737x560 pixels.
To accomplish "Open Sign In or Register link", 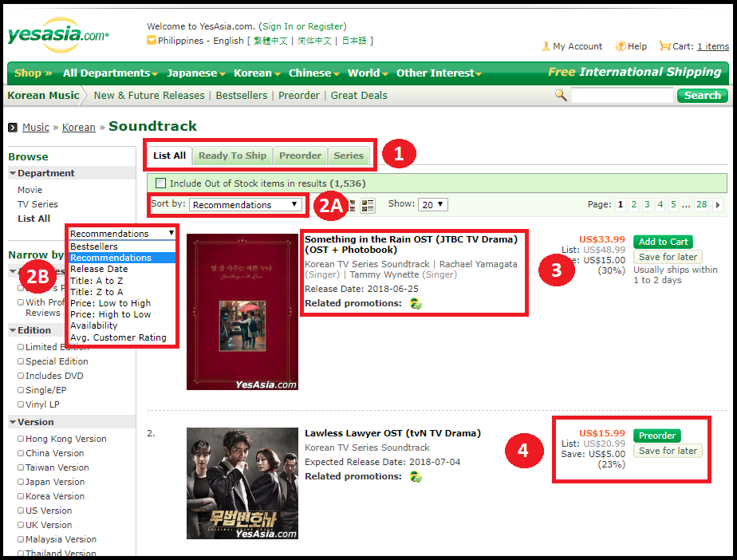I will tap(303, 26).
